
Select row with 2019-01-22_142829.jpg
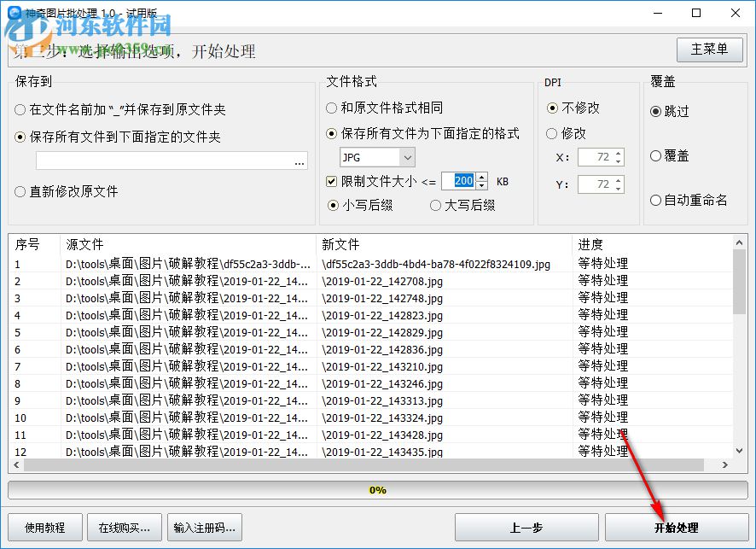coord(370,332)
